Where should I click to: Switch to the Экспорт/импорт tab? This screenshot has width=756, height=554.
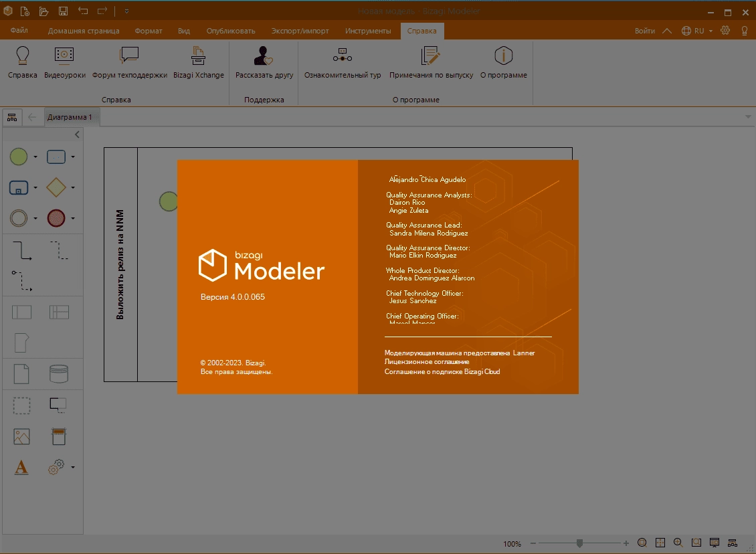pyautogui.click(x=300, y=31)
